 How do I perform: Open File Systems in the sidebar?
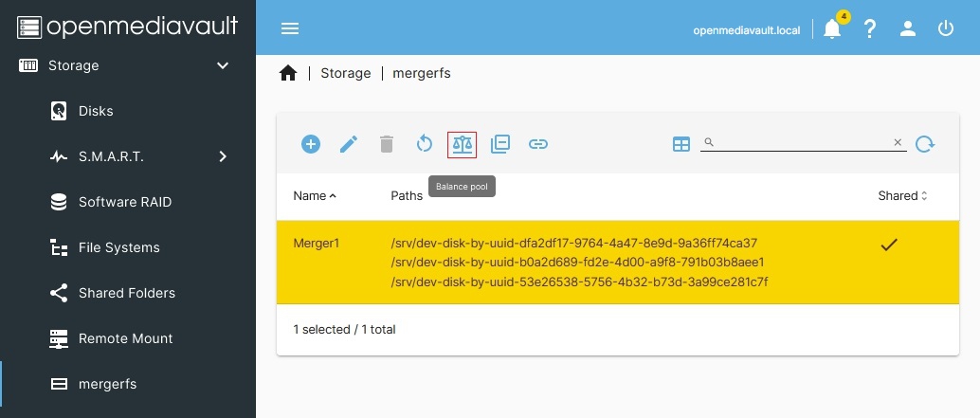click(118, 247)
